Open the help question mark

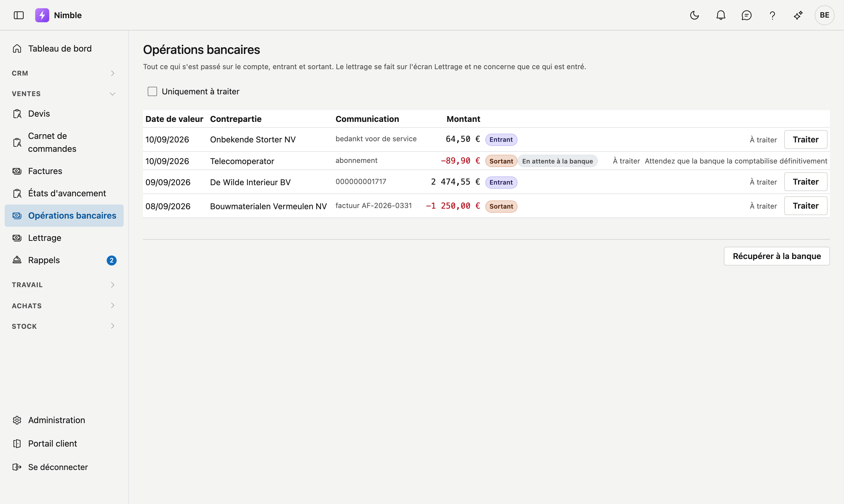[x=772, y=15]
